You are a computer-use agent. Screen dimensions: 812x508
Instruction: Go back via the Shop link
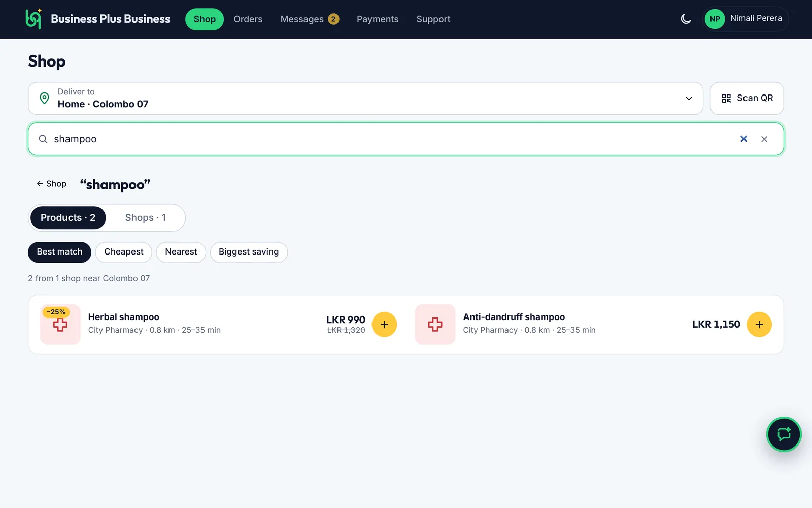51,184
